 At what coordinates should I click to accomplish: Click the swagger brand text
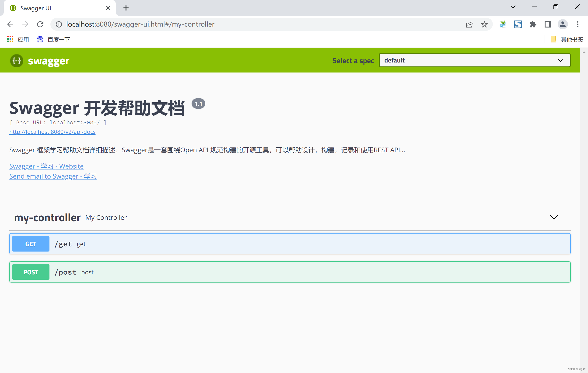(x=49, y=61)
